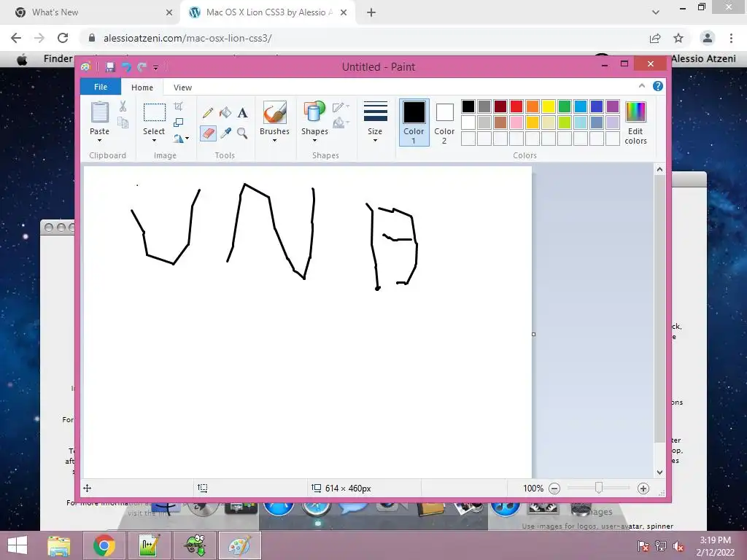Click the Chrome profile avatar button
This screenshot has height=560, width=747.
708,38
